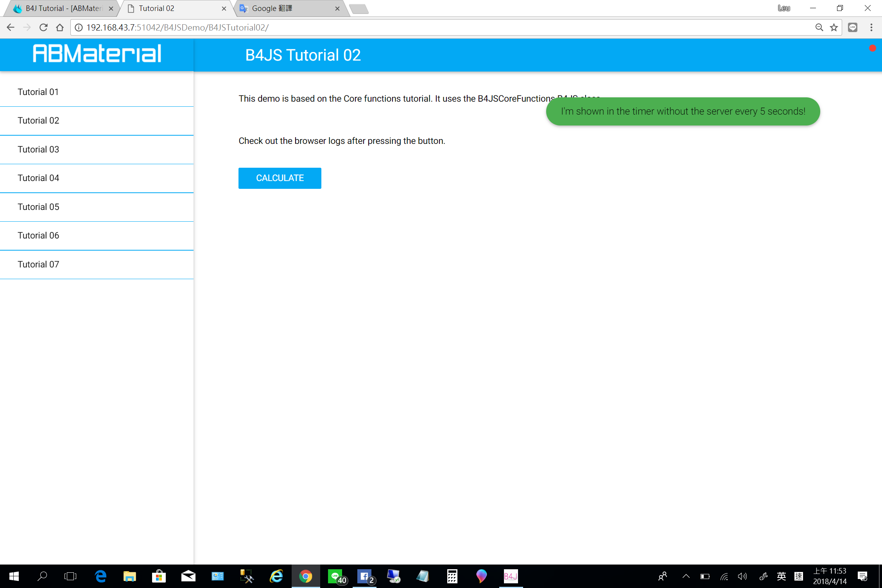Click the zoom magnifier icon in address bar
The image size is (882, 588).
click(819, 27)
